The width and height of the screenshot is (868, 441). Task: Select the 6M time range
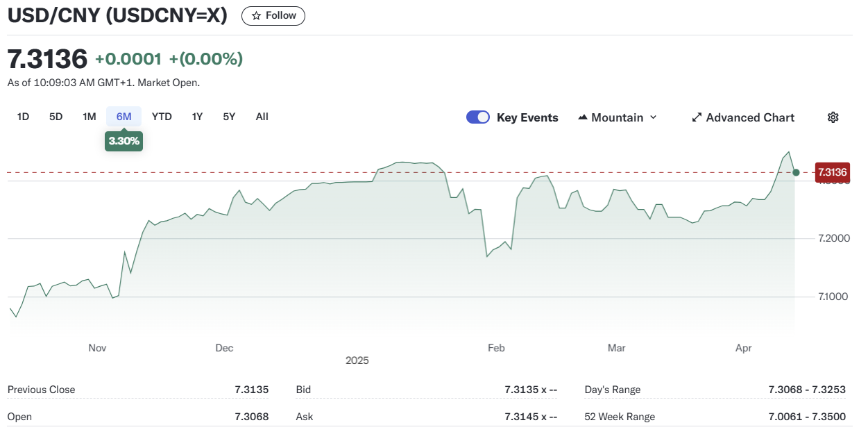tap(124, 117)
